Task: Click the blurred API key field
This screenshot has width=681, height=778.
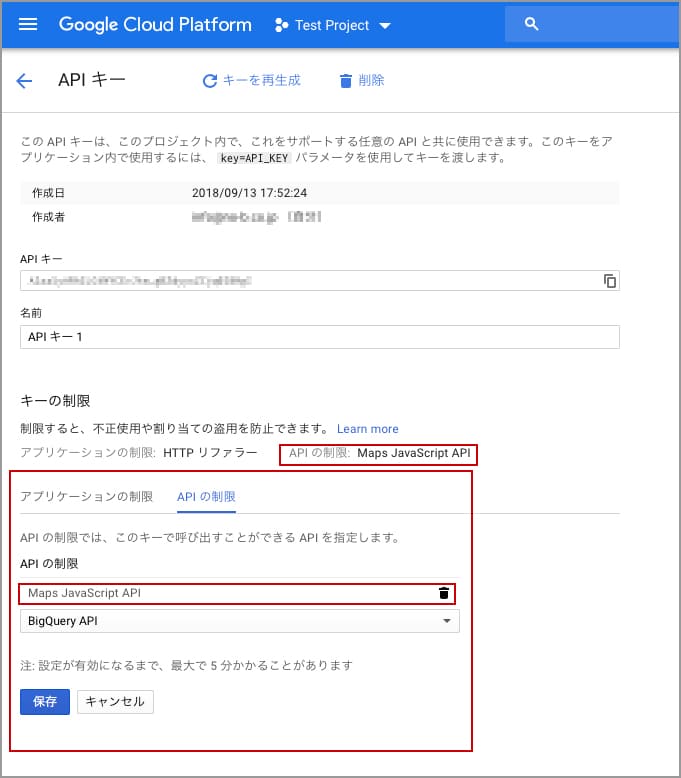Action: (x=319, y=281)
